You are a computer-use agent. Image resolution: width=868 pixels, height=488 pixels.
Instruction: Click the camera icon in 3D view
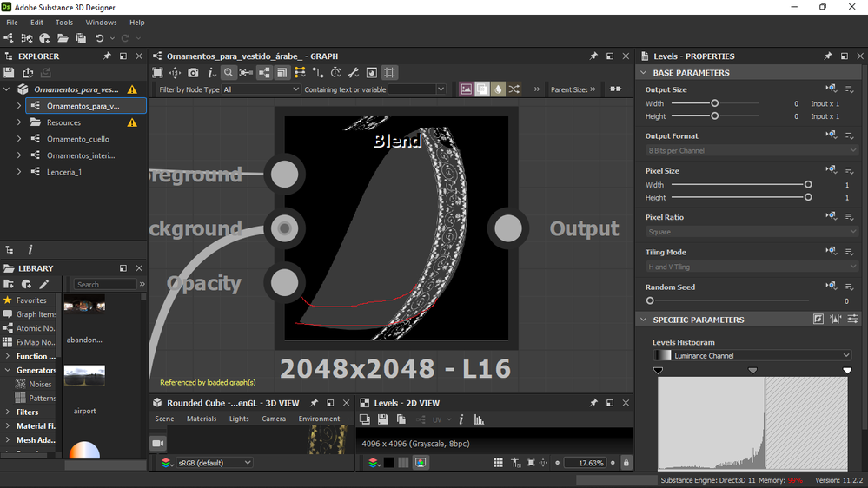[158, 443]
